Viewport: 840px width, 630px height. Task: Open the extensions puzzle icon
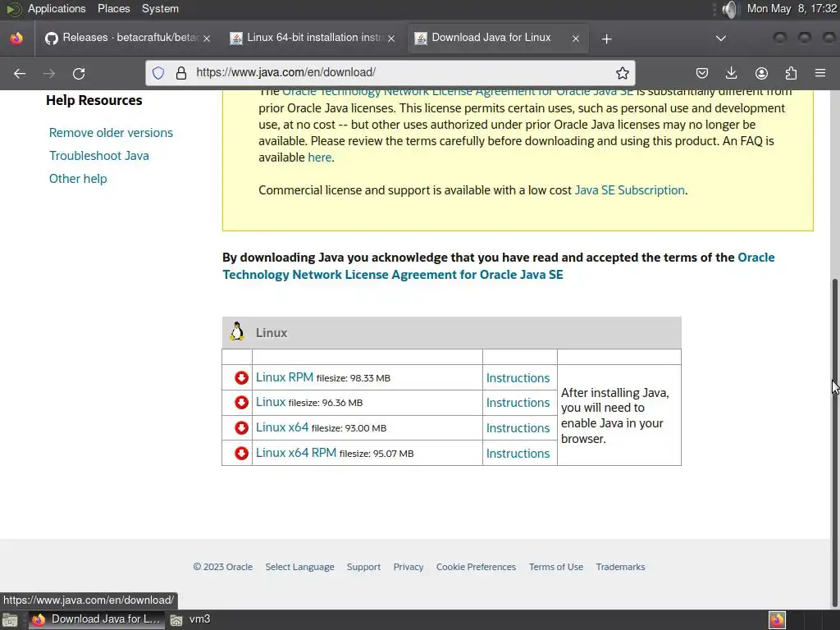click(x=791, y=73)
